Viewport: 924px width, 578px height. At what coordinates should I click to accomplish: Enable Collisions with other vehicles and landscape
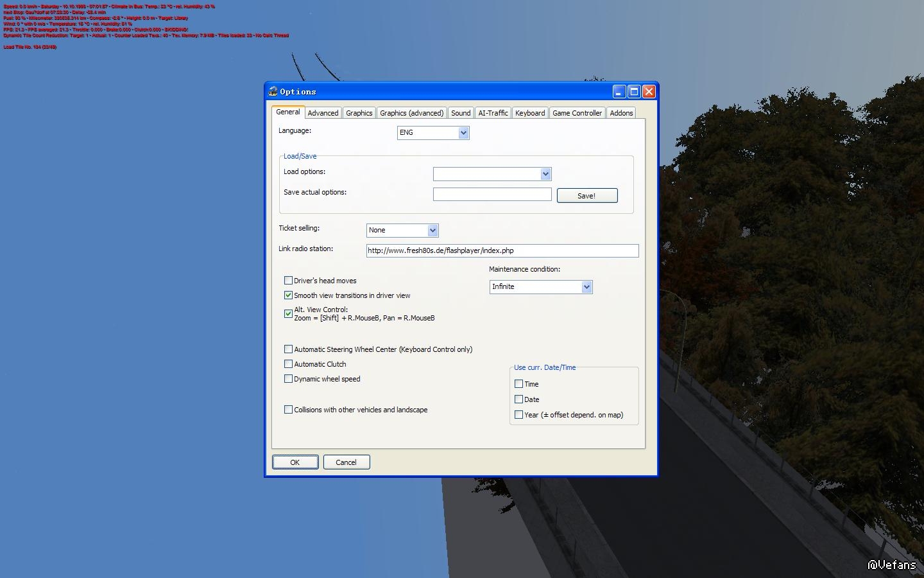click(289, 410)
